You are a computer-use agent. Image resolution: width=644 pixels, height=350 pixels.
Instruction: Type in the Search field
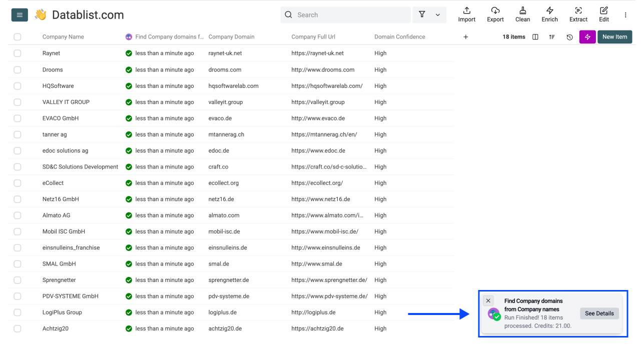coord(346,15)
